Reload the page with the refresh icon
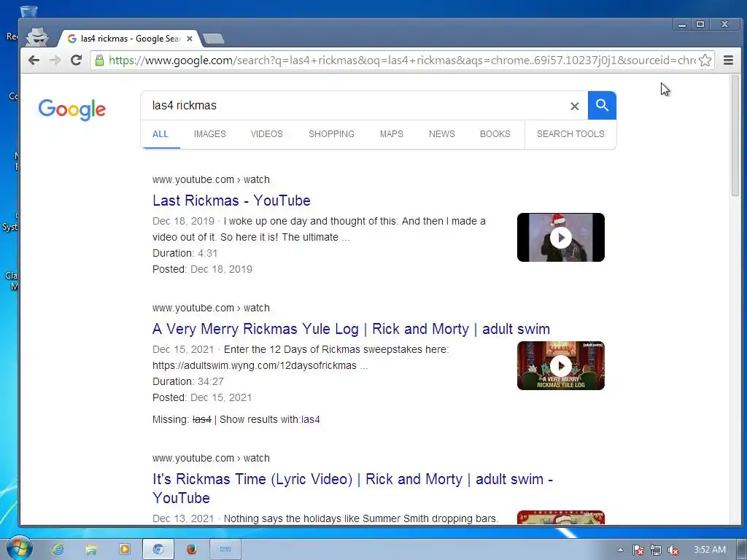 (x=76, y=60)
